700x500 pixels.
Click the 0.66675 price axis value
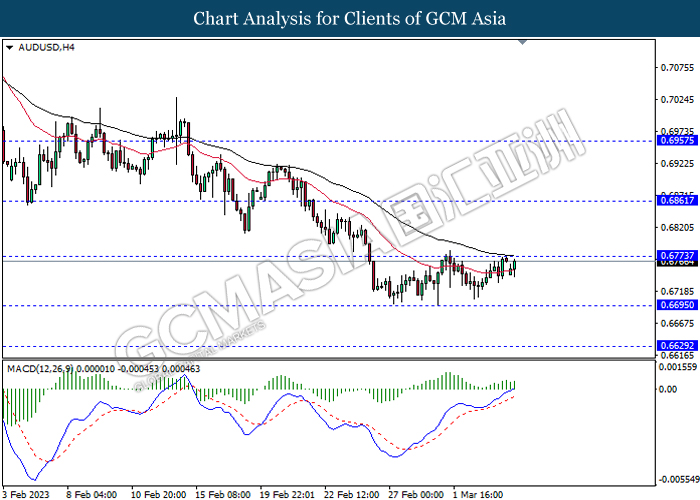[677, 323]
